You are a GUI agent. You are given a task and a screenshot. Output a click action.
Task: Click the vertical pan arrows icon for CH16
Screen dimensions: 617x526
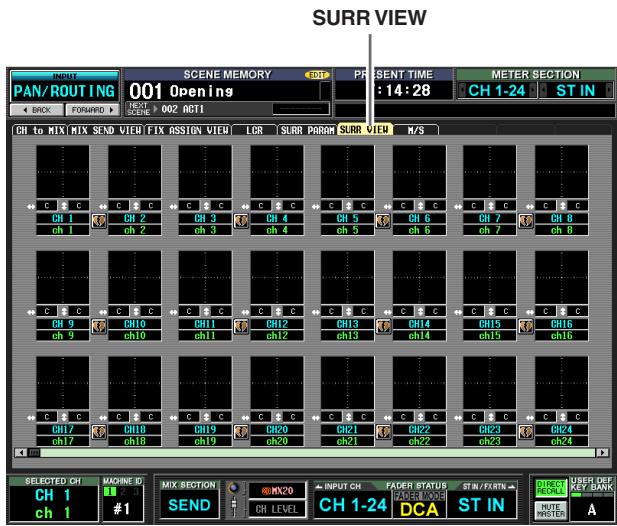(x=562, y=311)
